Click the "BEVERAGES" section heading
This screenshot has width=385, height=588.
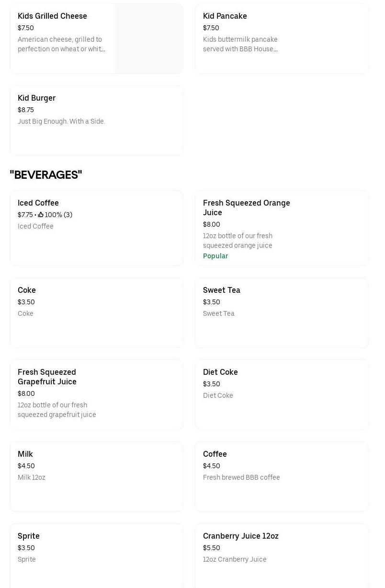[46, 175]
